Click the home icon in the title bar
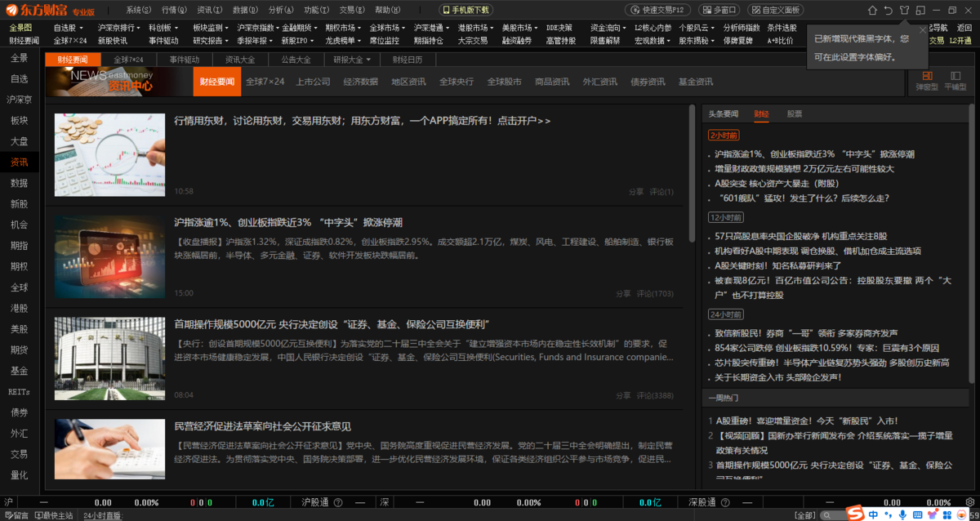The width and height of the screenshot is (980, 521). [x=871, y=10]
